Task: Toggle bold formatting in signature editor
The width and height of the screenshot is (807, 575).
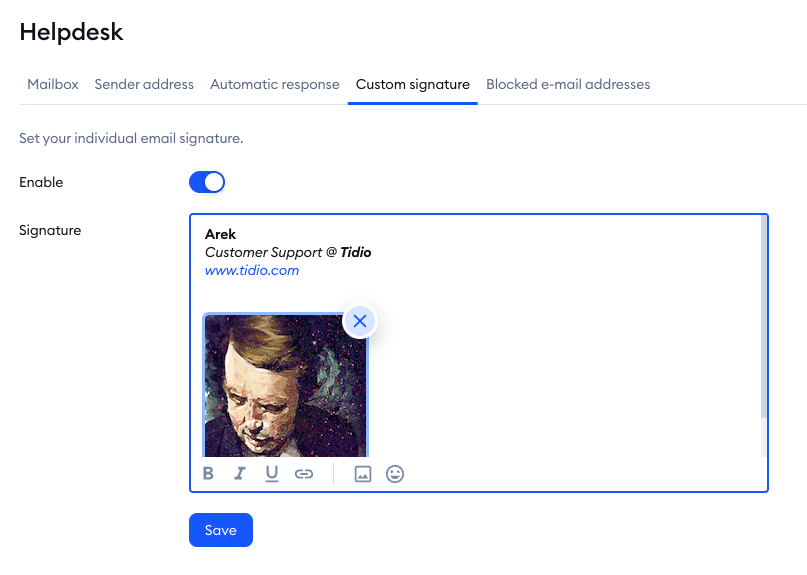Action: 208,473
